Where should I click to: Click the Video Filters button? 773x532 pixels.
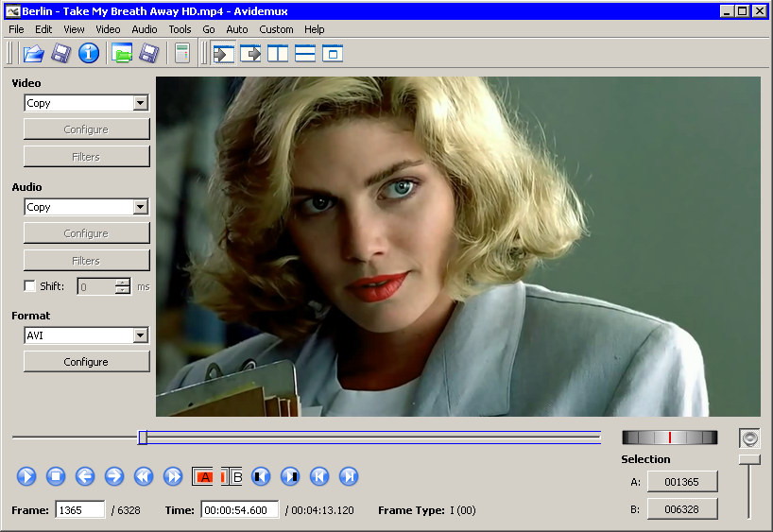86,157
